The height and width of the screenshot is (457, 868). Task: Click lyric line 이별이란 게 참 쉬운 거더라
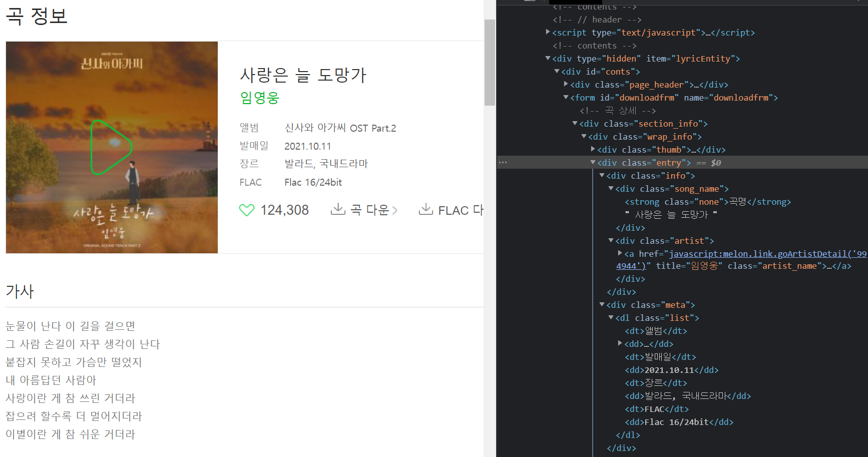coord(71,434)
